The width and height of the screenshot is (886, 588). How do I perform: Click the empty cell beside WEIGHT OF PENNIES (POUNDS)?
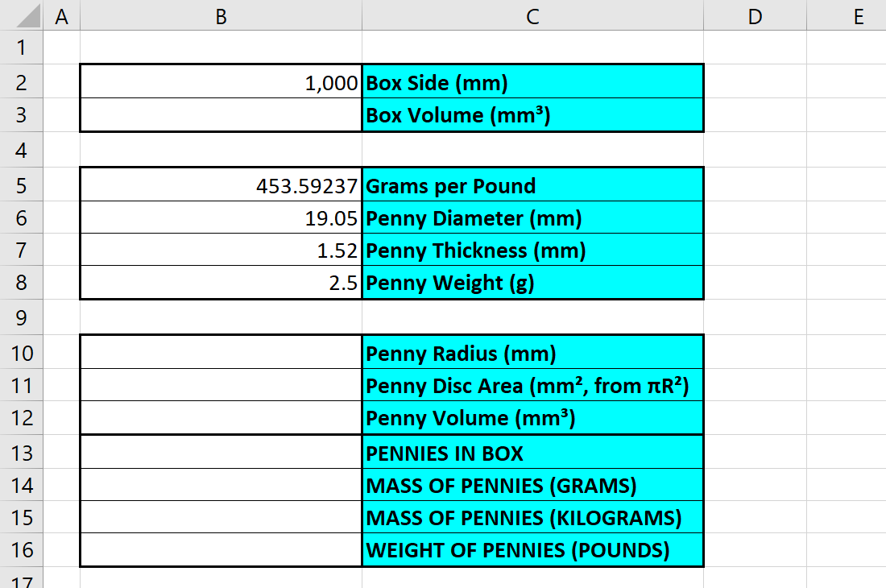(x=221, y=550)
